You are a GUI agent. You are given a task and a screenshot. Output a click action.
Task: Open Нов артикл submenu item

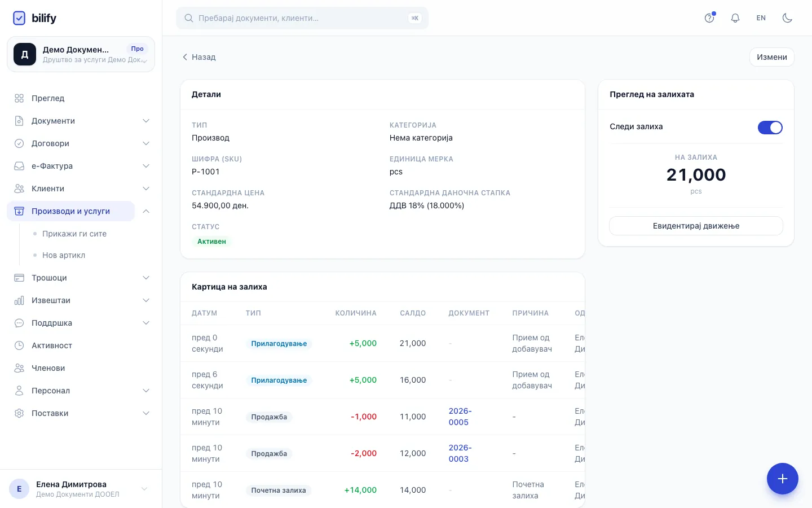tap(64, 255)
